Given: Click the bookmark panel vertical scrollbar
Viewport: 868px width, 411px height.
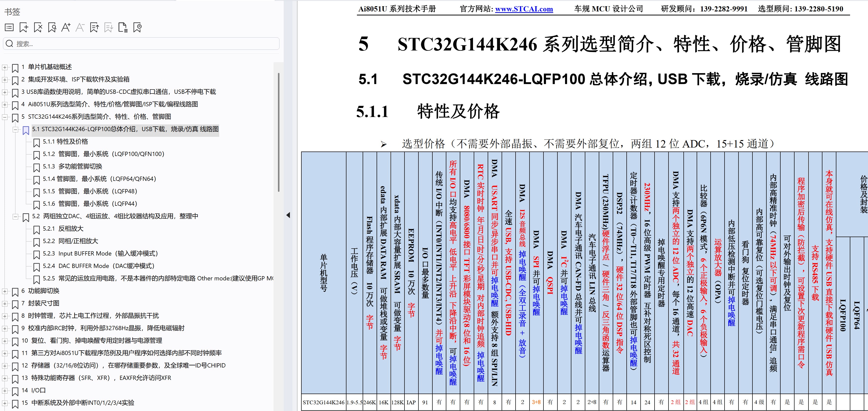Looking at the screenshot, I should [x=279, y=133].
